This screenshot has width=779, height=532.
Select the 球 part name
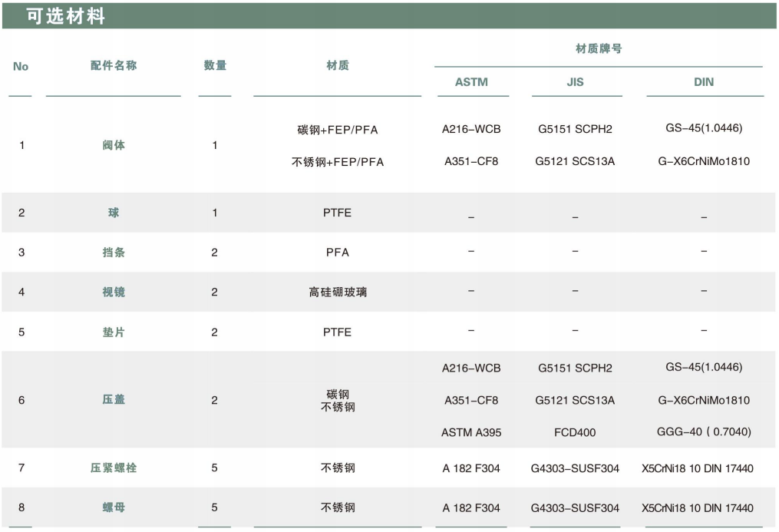pyautogui.click(x=114, y=213)
